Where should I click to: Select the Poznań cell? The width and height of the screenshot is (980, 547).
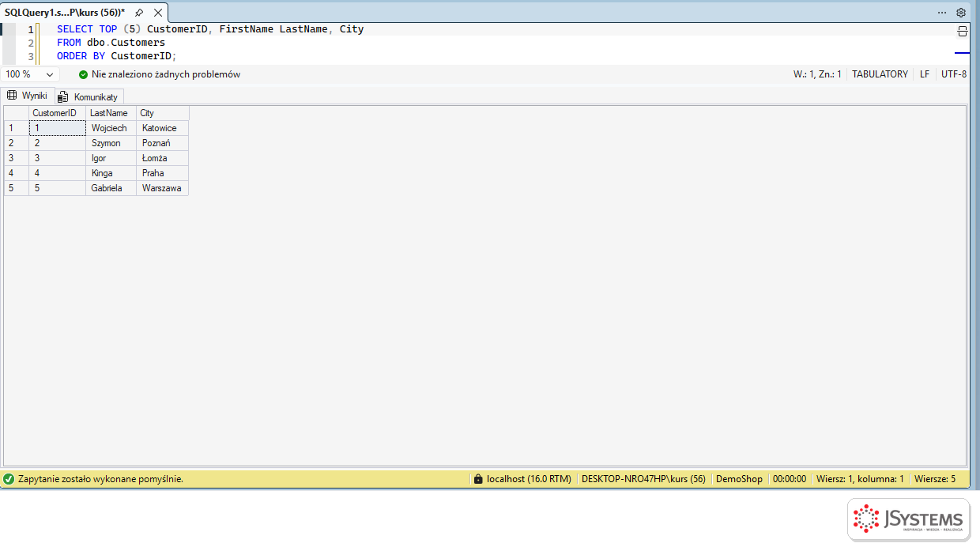(x=163, y=143)
